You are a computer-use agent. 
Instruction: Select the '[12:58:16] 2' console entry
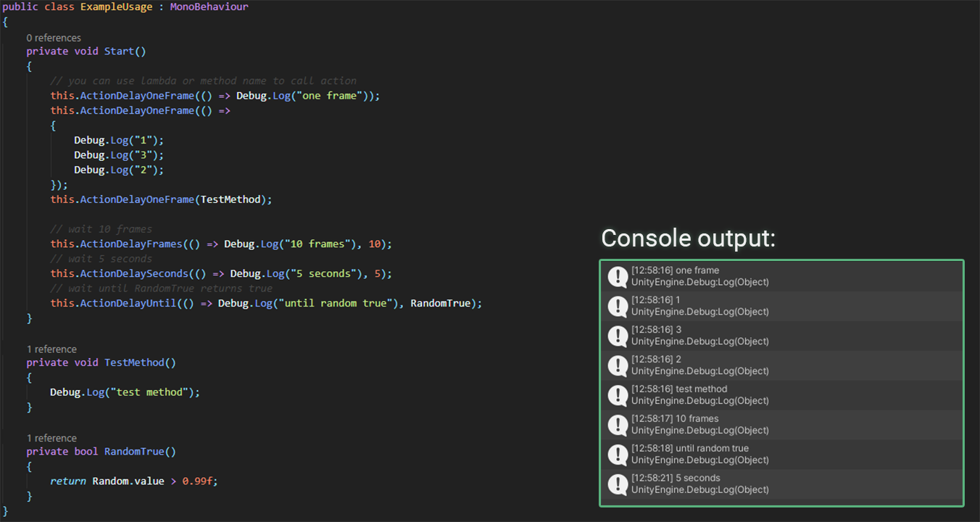(782, 366)
